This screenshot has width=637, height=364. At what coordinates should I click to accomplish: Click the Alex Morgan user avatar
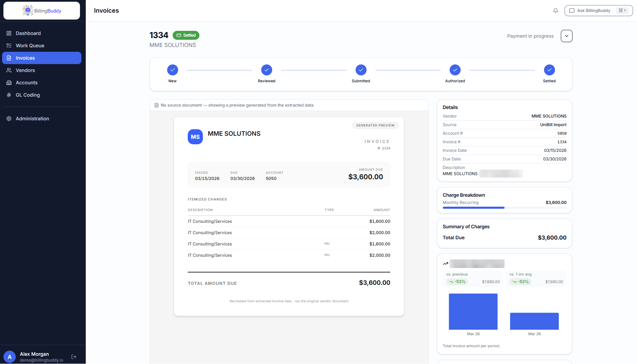click(x=10, y=357)
